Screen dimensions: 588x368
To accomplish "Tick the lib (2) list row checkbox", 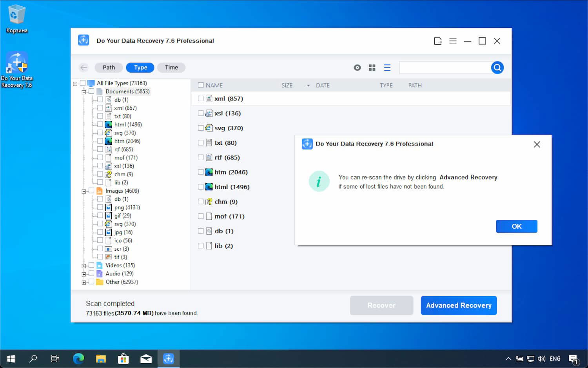I will click(x=201, y=246).
